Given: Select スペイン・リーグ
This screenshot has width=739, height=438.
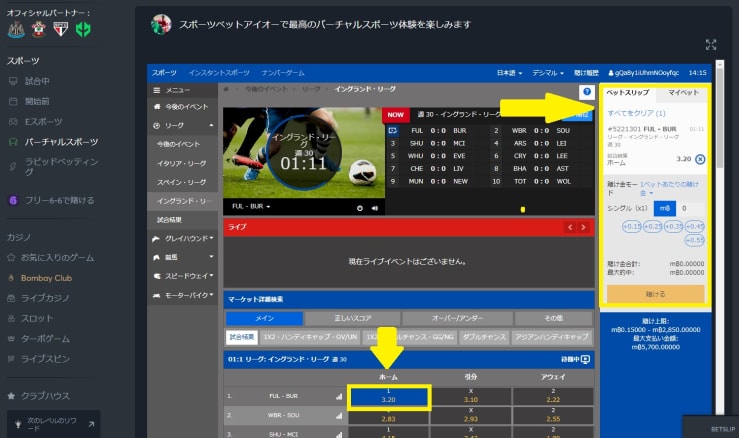Looking at the screenshot, I should tap(182, 182).
